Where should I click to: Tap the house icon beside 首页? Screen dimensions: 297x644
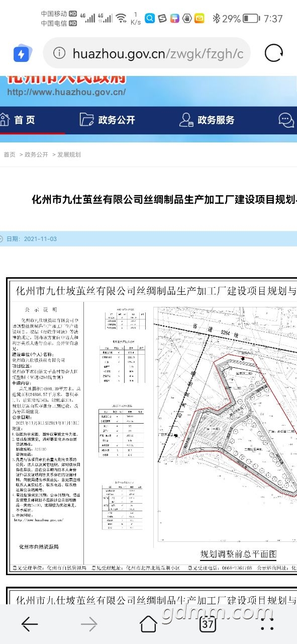coord(4,120)
